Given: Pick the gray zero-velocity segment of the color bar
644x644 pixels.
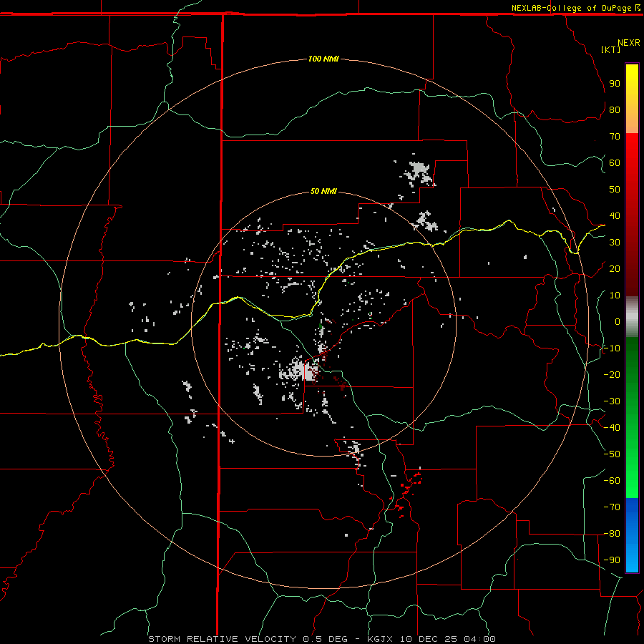Looking at the screenshot, I should pos(632,317).
